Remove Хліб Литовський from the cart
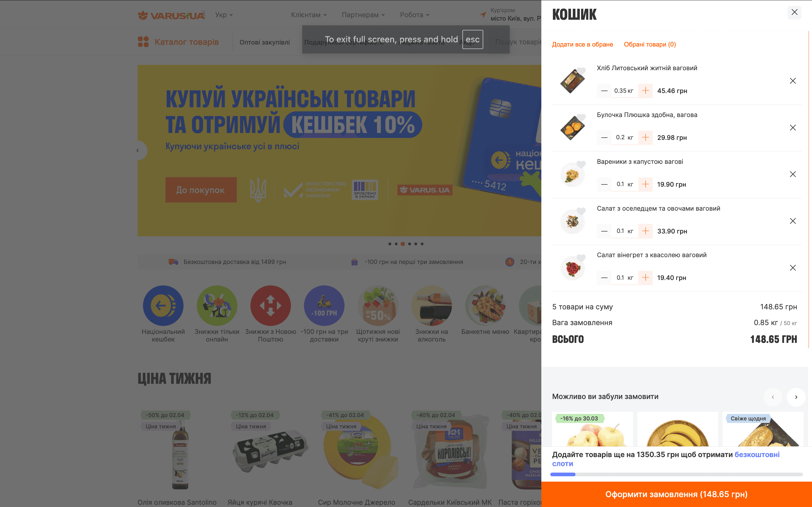The image size is (812, 507). (793, 81)
